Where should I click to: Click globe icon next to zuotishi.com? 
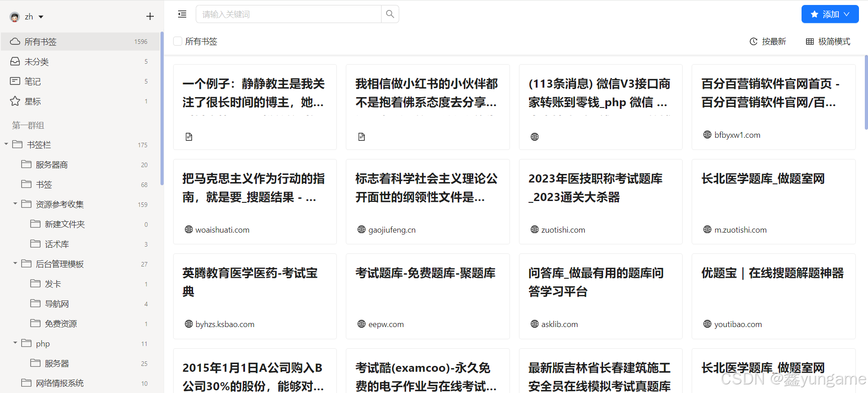coord(535,229)
